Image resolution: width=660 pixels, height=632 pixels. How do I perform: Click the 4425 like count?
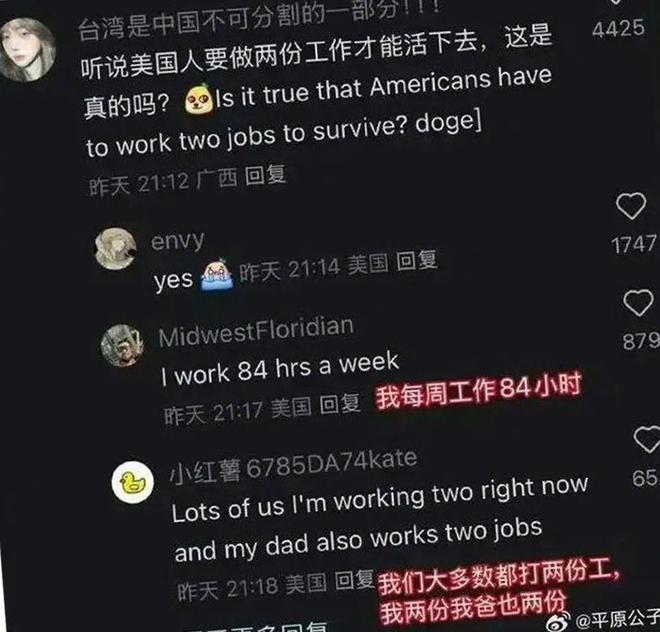click(x=618, y=28)
